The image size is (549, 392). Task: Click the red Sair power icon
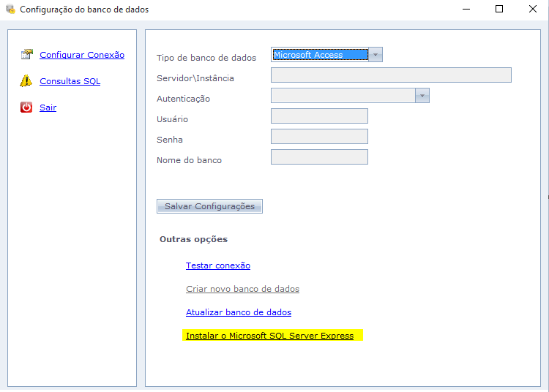(x=26, y=107)
